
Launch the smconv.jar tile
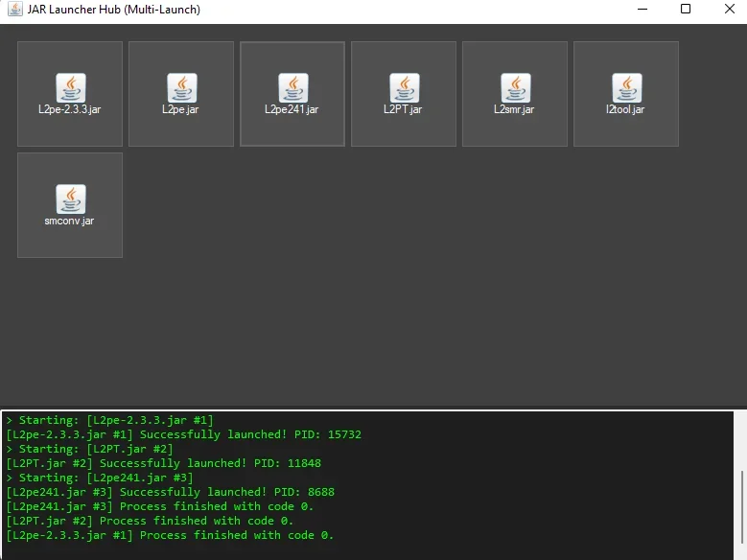(x=70, y=205)
